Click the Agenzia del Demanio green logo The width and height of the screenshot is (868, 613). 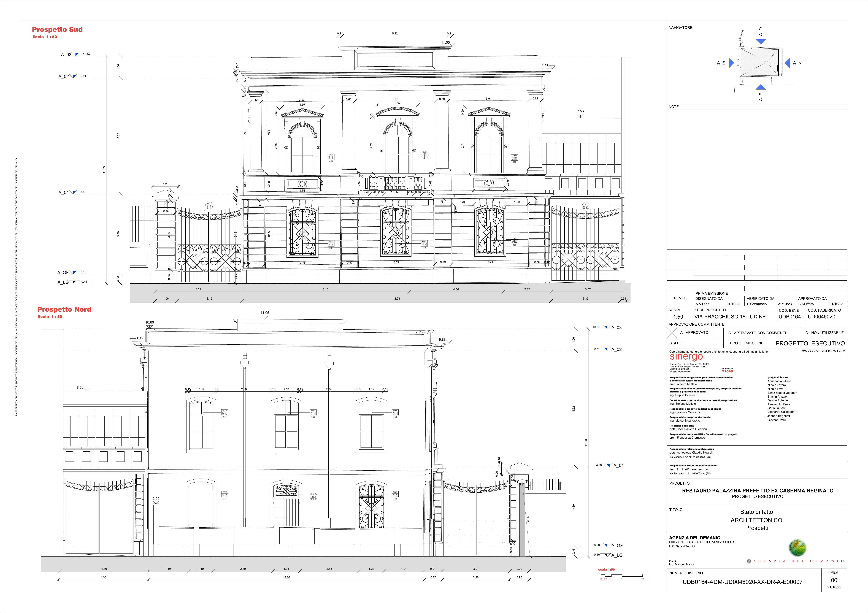797,548
